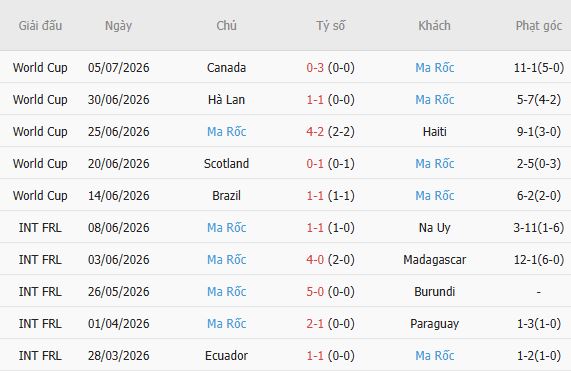
Task: Click the 5-0 score versus Burundi
Action: pos(315,292)
